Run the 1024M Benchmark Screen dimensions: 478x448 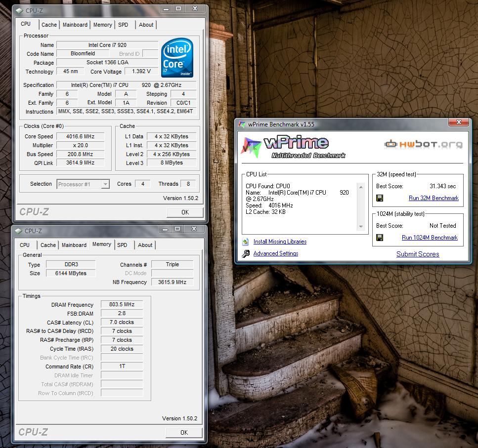point(430,238)
